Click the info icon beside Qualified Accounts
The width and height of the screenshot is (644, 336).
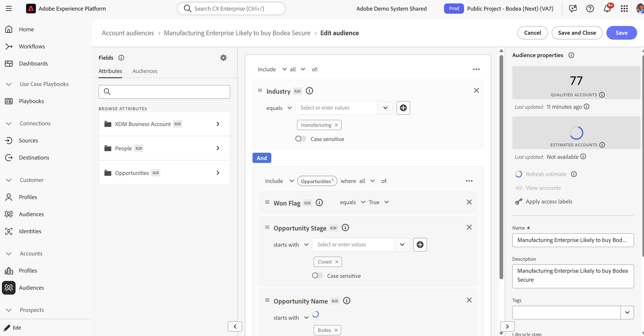pos(602,95)
